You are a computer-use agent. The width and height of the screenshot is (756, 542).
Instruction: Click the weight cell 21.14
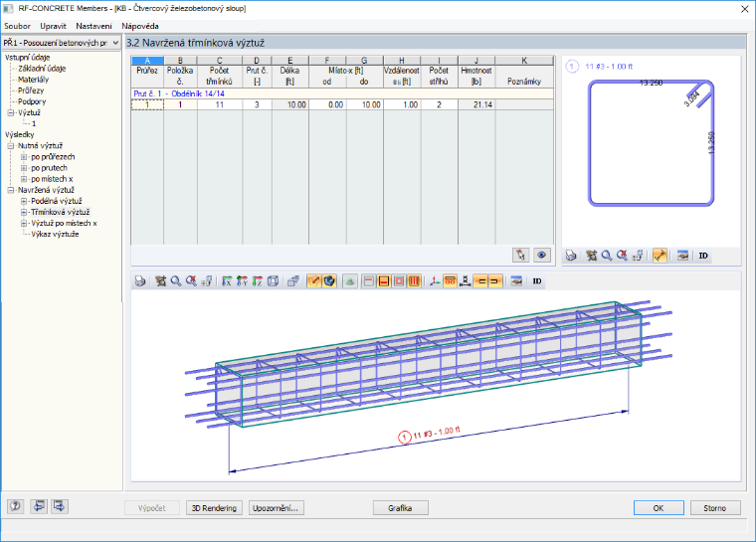[x=476, y=104]
